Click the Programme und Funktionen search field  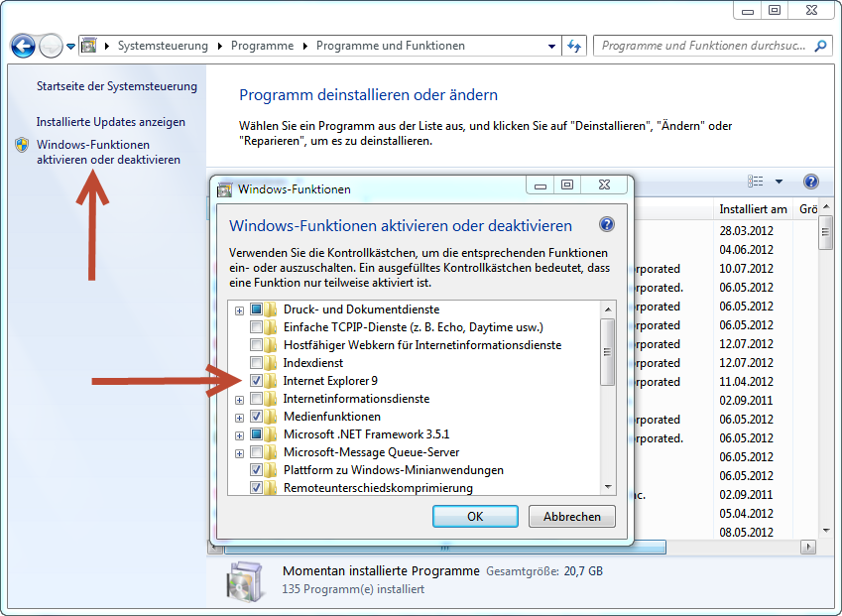click(704, 46)
